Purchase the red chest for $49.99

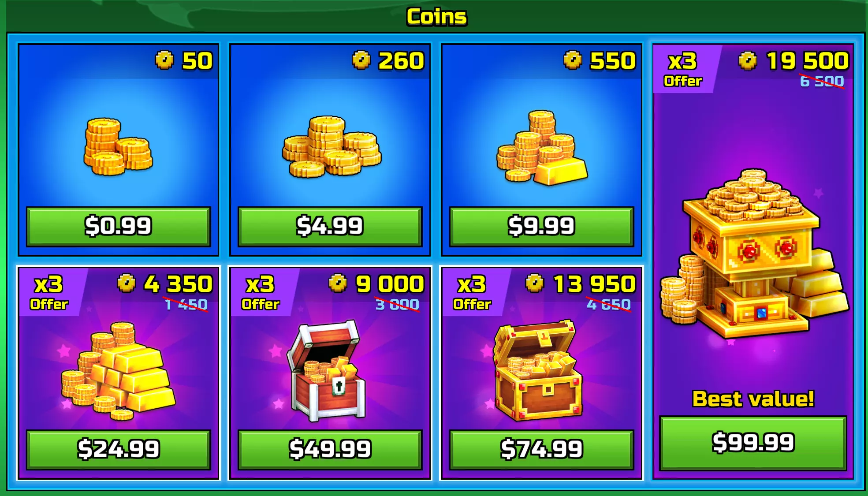point(330,449)
